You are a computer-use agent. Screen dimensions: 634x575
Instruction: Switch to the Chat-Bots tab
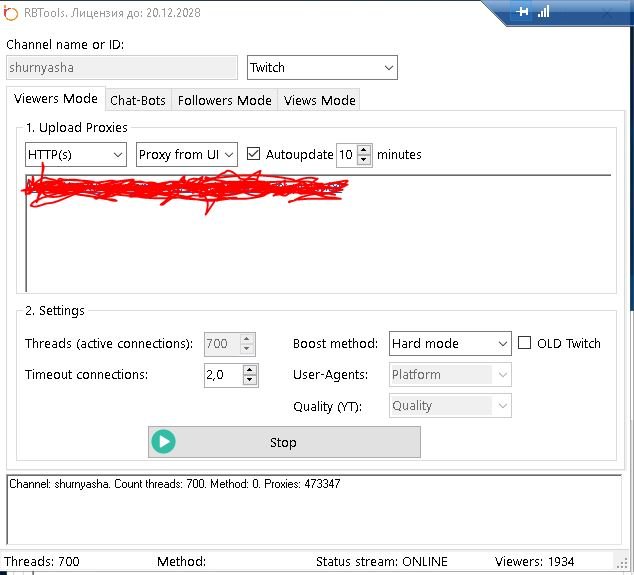(x=137, y=100)
